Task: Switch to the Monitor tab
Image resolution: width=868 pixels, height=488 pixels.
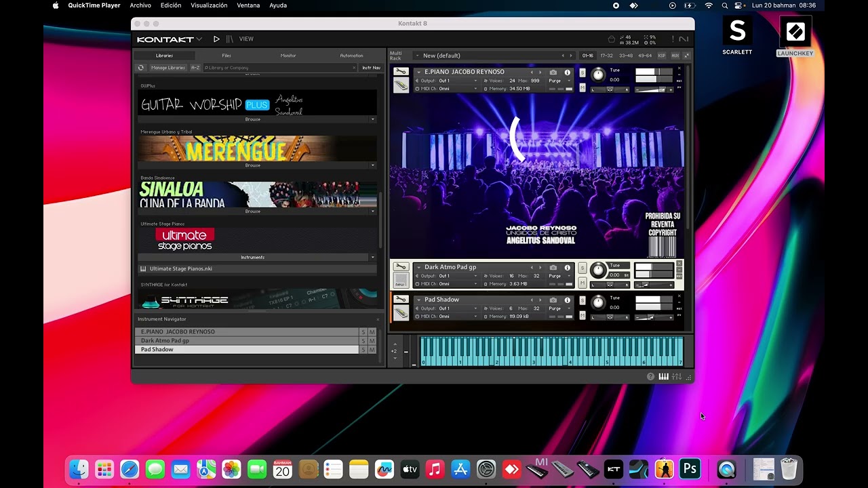Action: tap(288, 56)
